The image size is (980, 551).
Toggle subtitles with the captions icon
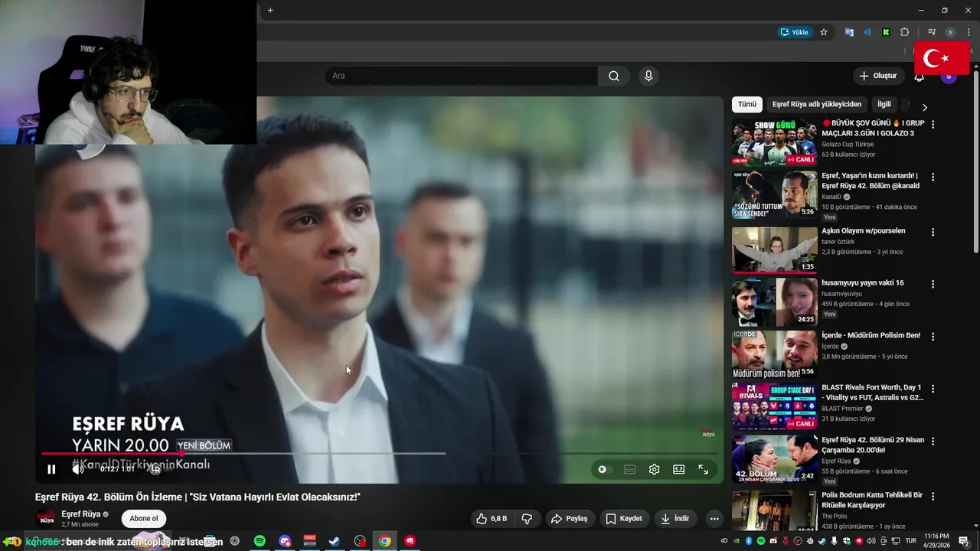(629, 469)
